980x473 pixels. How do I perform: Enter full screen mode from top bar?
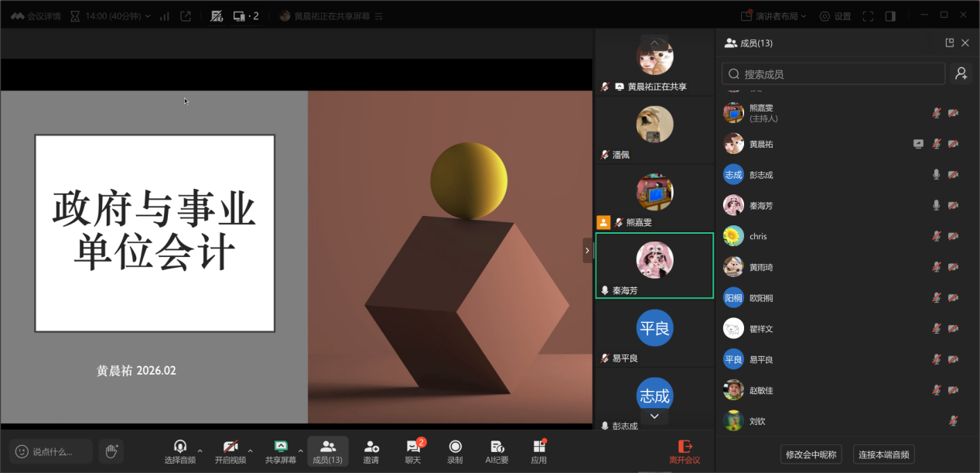pyautogui.click(x=868, y=16)
